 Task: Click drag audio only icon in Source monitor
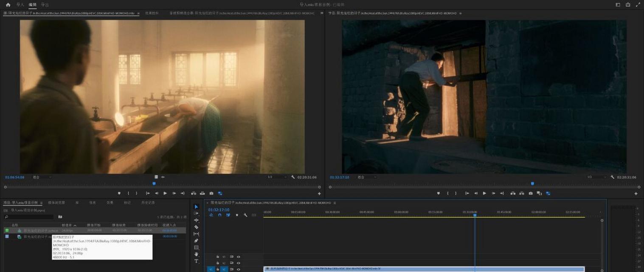(163, 177)
